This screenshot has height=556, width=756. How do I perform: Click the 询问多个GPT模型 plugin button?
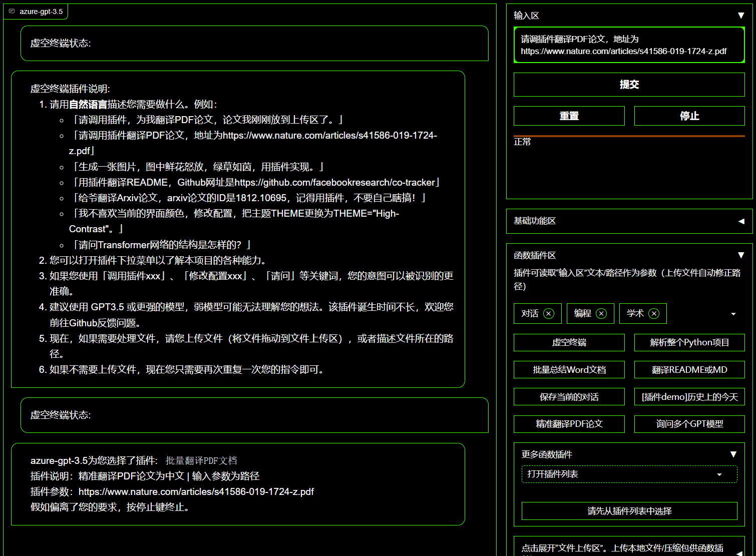coord(689,424)
